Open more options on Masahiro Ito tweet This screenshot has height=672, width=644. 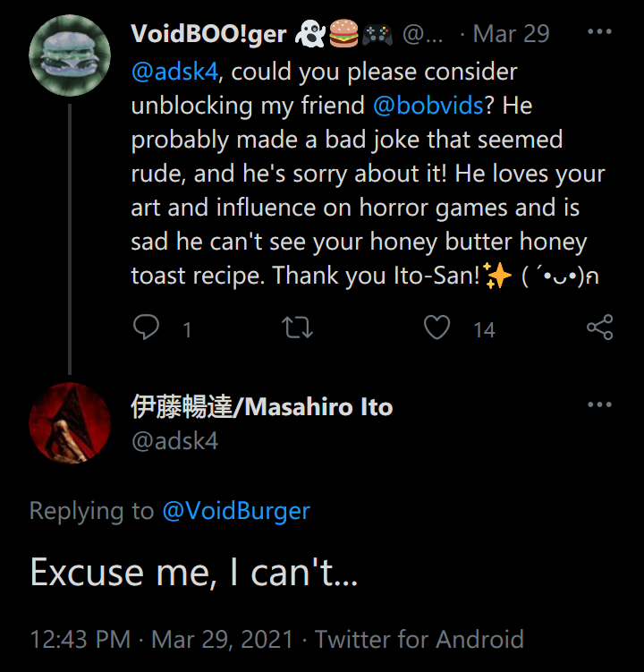point(599,404)
